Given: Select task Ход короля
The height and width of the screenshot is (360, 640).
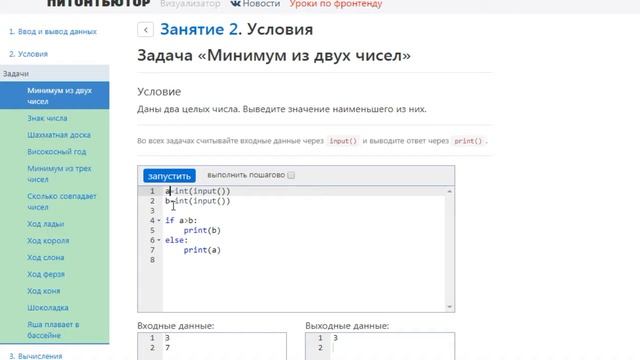Looking at the screenshot, I should pyautogui.click(x=48, y=240).
